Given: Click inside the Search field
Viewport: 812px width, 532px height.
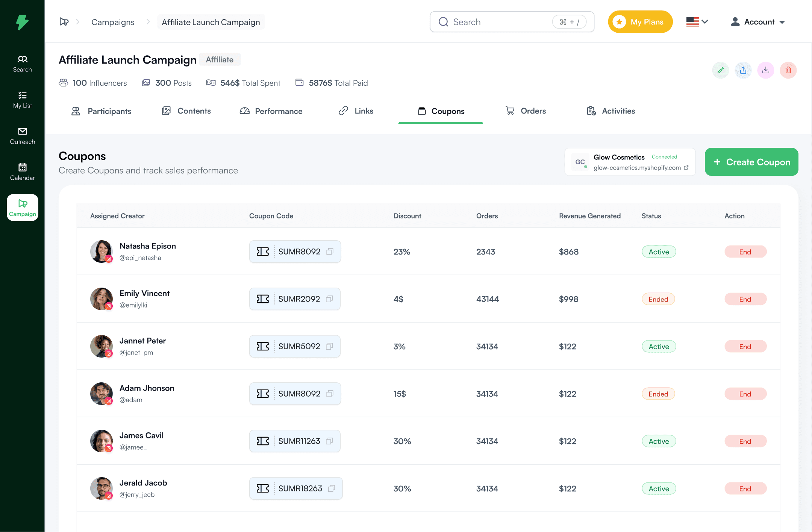Looking at the screenshot, I should click(x=496, y=22).
